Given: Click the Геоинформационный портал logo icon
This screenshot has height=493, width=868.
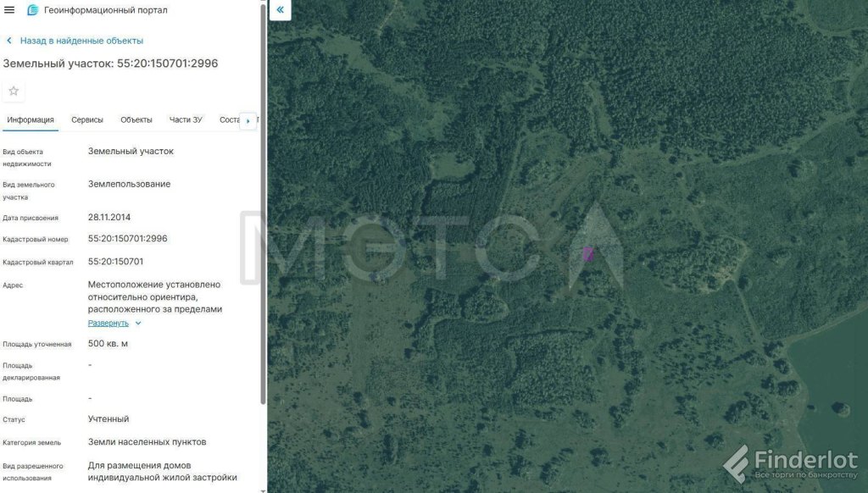Looking at the screenshot, I should pyautogui.click(x=33, y=10).
